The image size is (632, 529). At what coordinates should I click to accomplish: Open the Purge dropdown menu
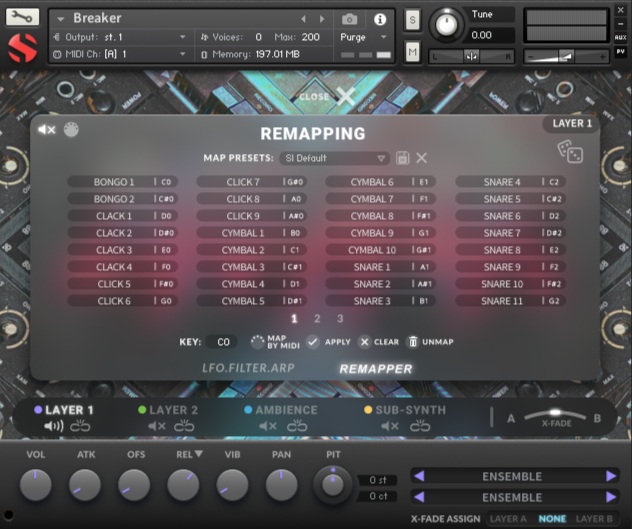pos(363,37)
